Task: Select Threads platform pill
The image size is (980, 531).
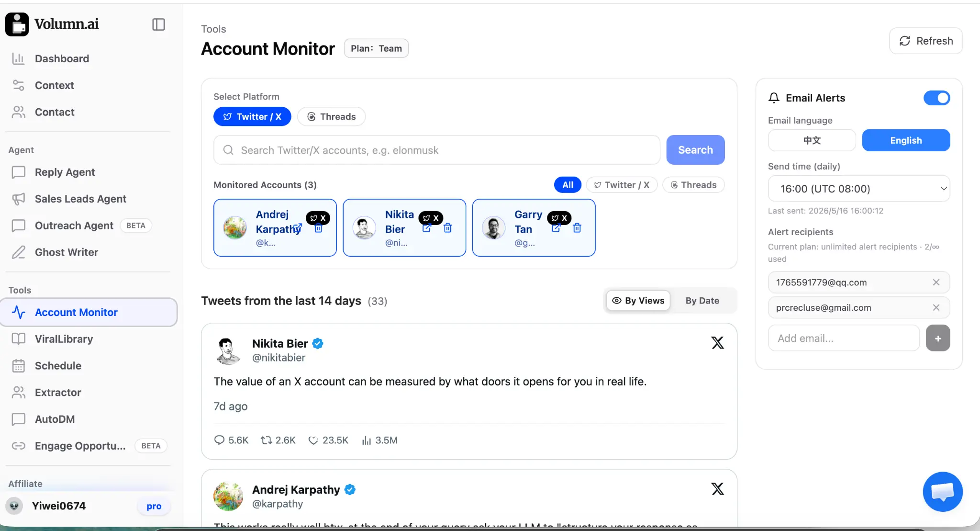Action: click(x=331, y=116)
